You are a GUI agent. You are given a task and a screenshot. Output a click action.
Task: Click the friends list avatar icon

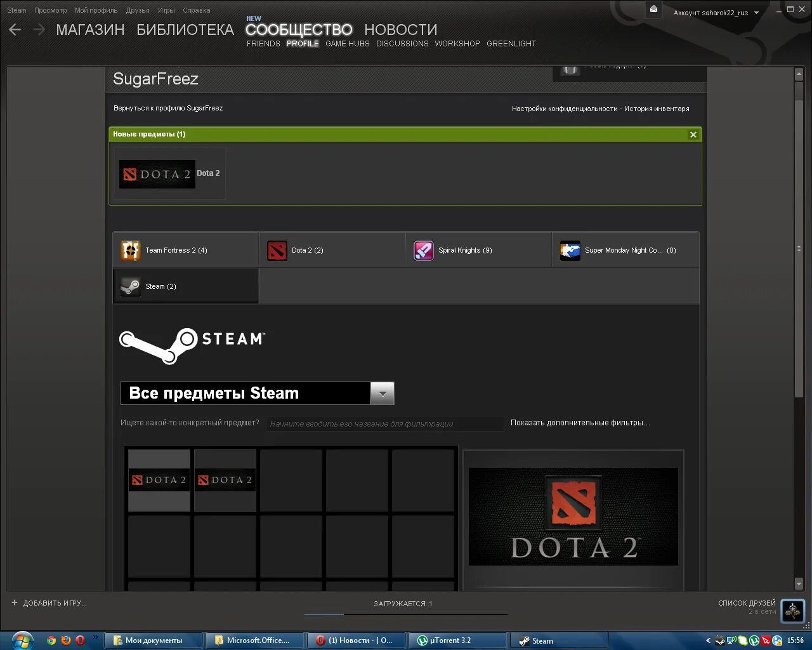tap(792, 611)
